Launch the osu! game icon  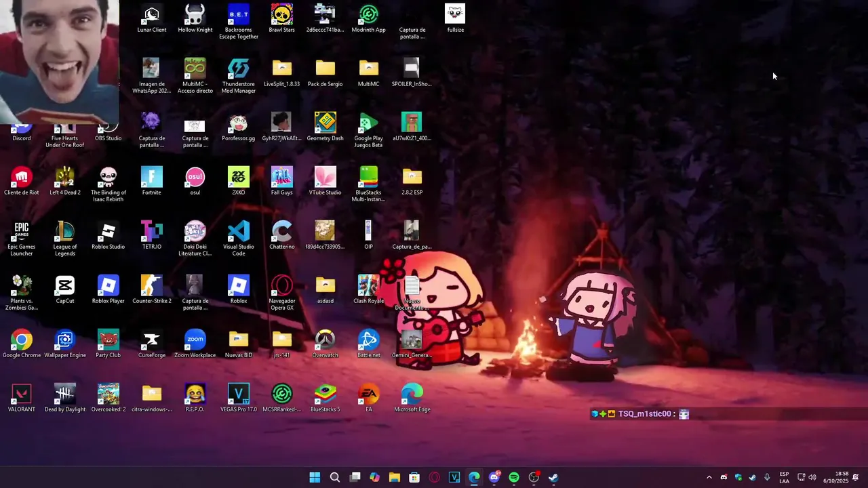[x=195, y=182]
